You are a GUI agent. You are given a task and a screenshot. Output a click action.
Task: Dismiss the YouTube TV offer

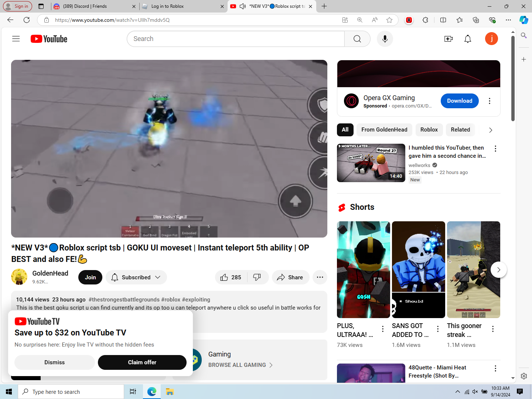55,362
